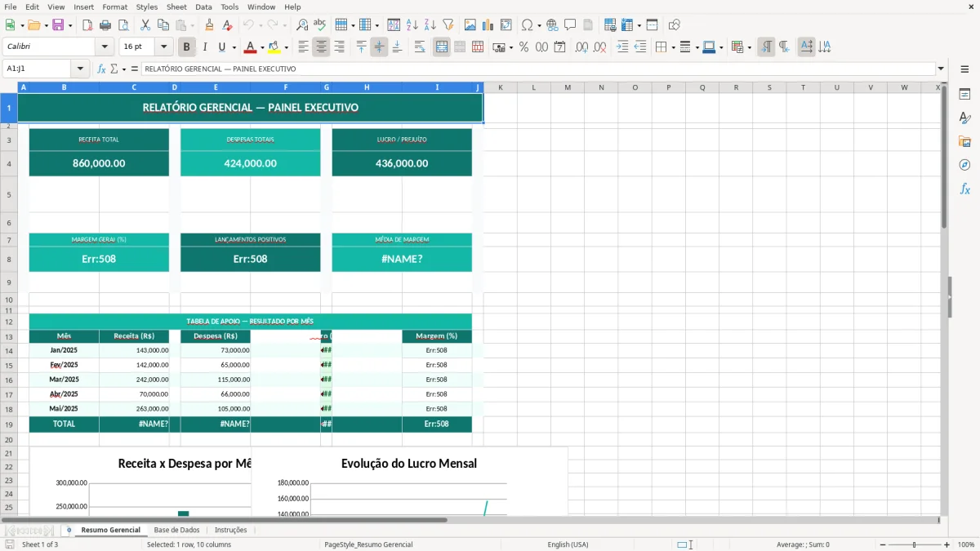
Task: Open the Data menu
Action: tap(203, 7)
